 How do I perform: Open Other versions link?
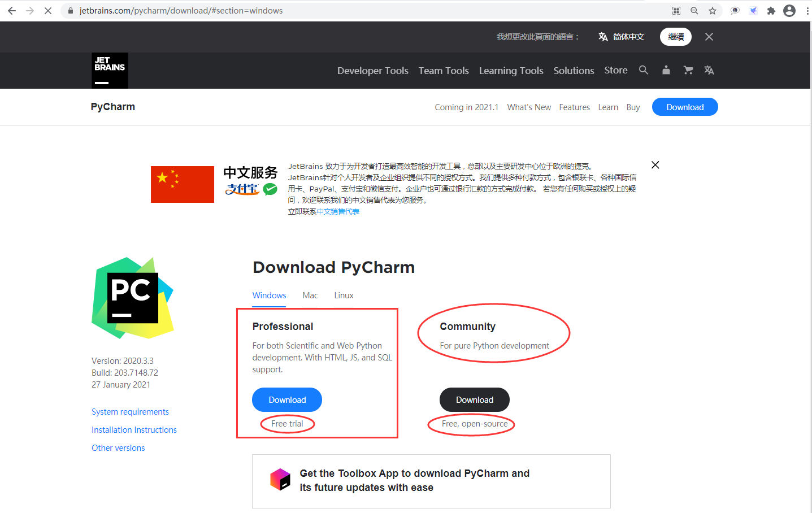pos(118,448)
